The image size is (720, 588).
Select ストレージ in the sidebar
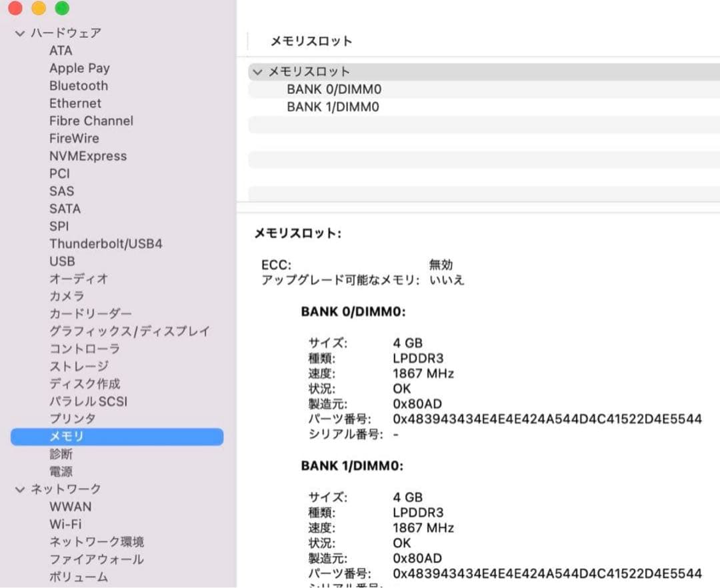coord(78,367)
